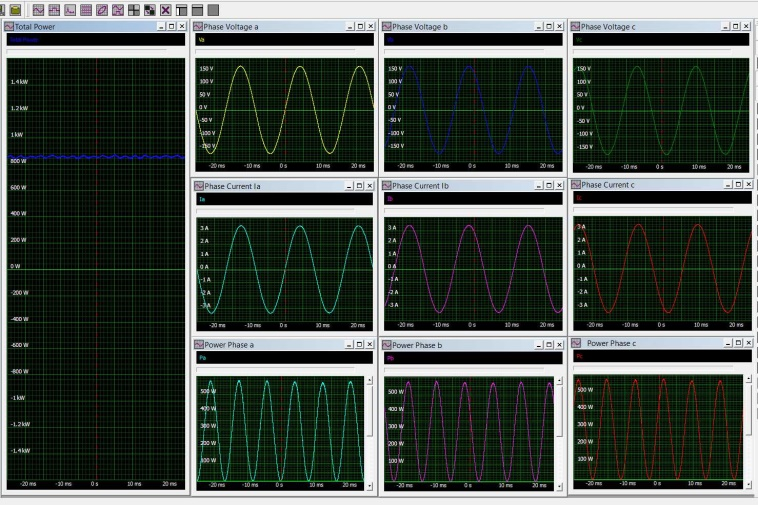Select the Pb trace label in Power Phase b
The image size is (758, 505).
coord(390,357)
